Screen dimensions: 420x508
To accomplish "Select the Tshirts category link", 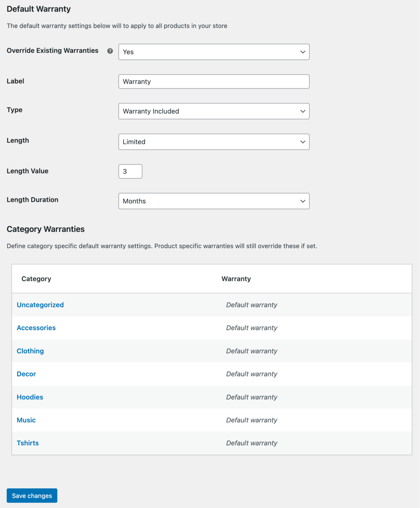I will pyautogui.click(x=27, y=443).
